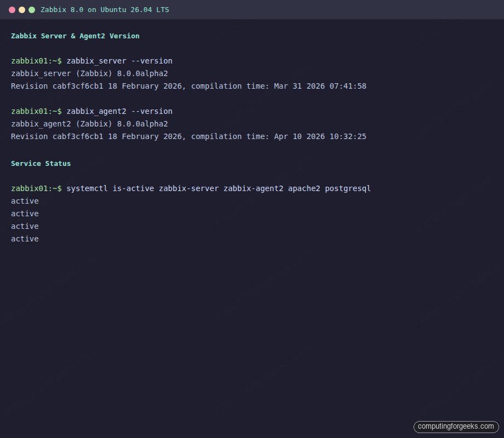Click the green maximize circle icon
The width and height of the screenshot is (504, 438).
(x=32, y=9)
